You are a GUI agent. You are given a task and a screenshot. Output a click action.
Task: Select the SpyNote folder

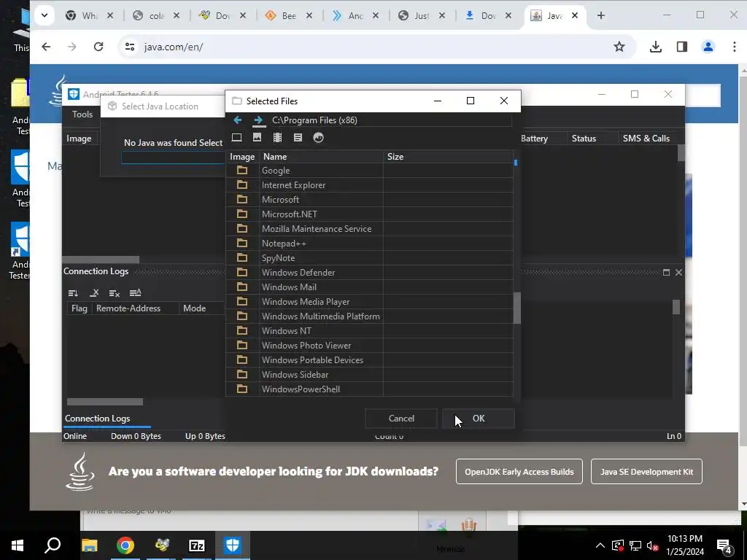pos(369,258)
